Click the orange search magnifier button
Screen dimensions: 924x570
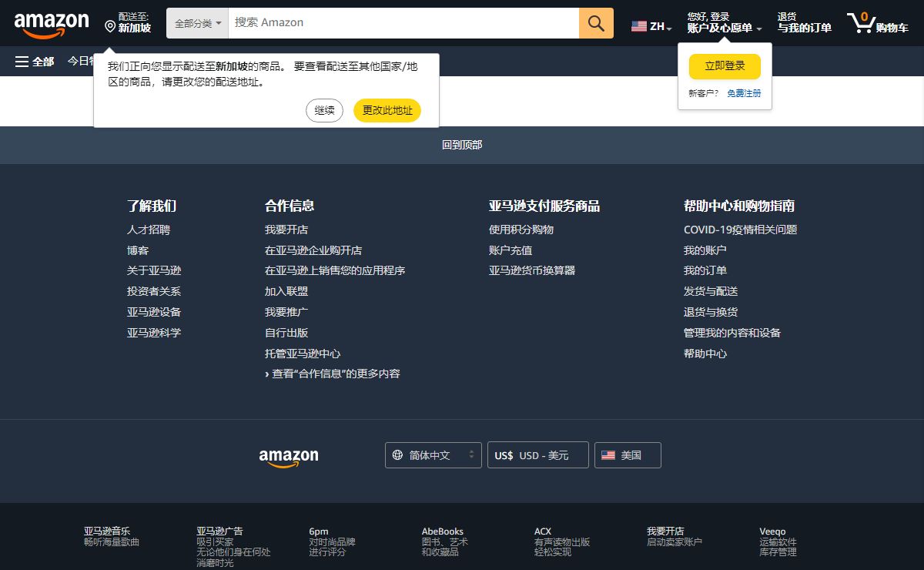596,23
